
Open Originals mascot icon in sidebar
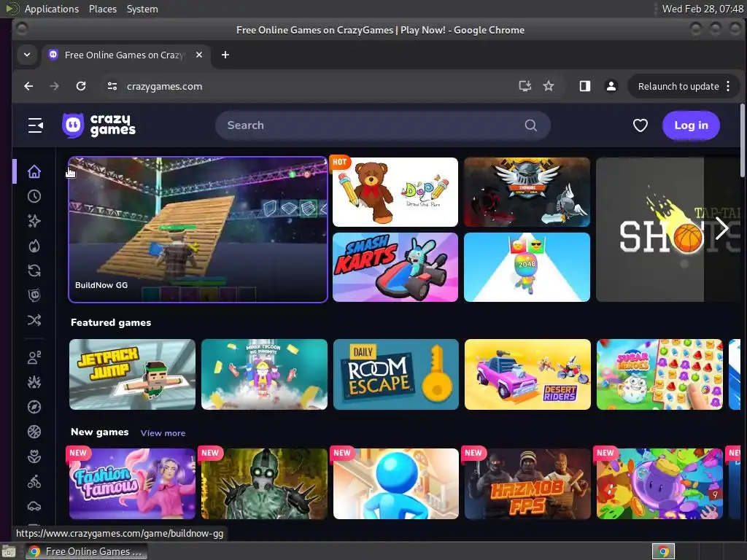pos(34,295)
